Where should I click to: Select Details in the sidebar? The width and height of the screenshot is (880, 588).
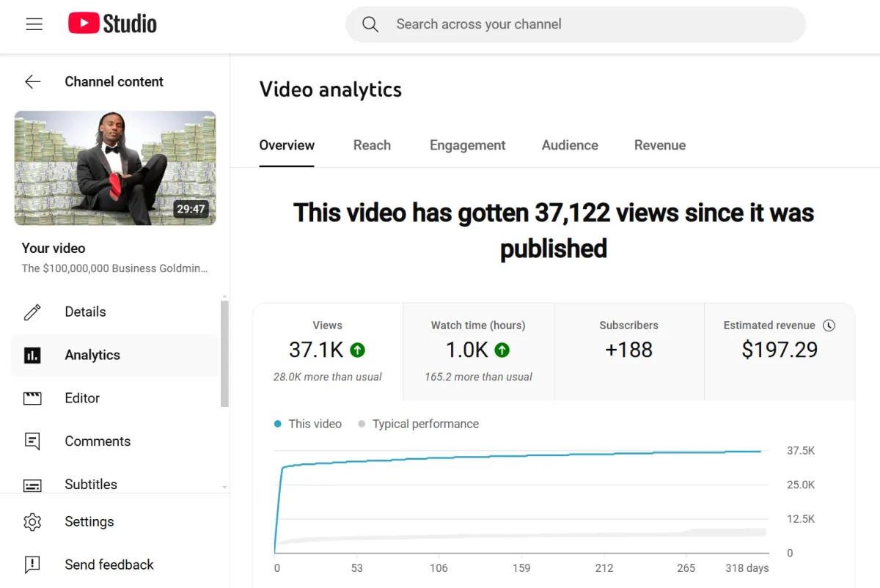[115, 312]
